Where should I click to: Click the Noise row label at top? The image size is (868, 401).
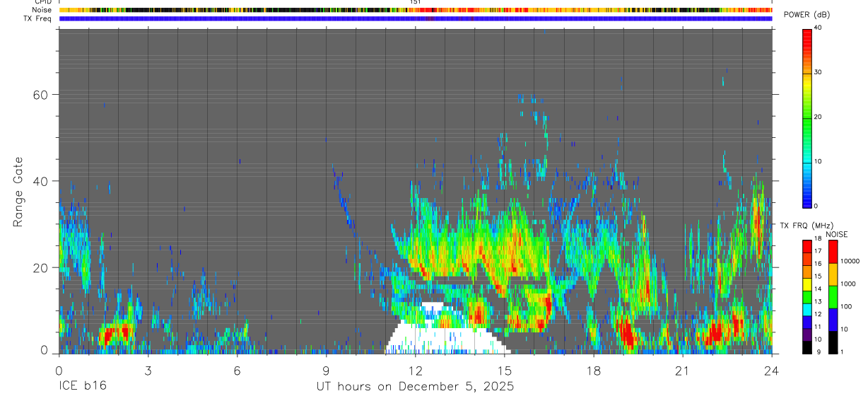tap(42, 10)
